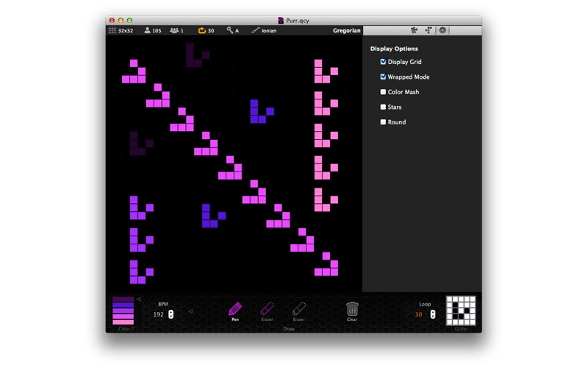Screen dimensions: 588x368
Task: Click the people-group icon beside 1
Action: coord(174,30)
